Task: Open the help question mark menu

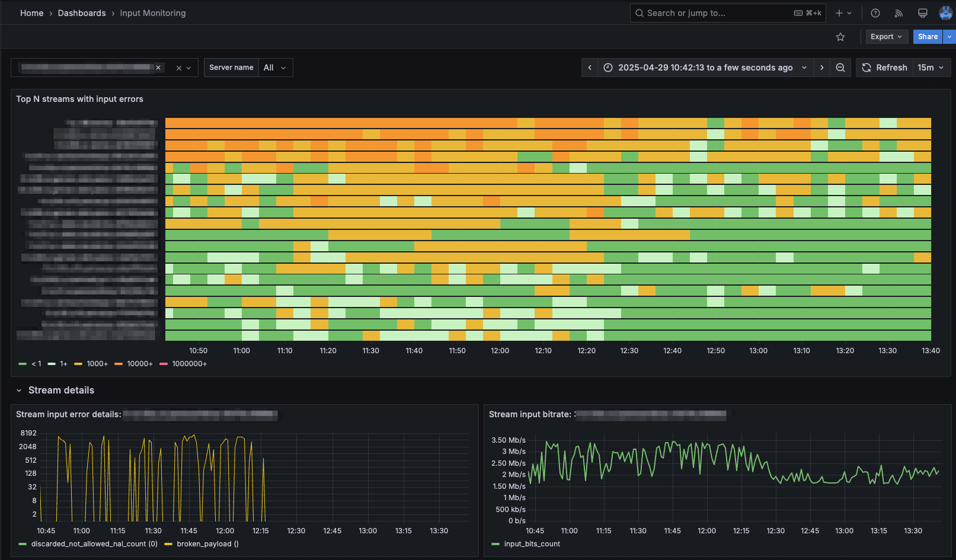Action: (x=875, y=13)
